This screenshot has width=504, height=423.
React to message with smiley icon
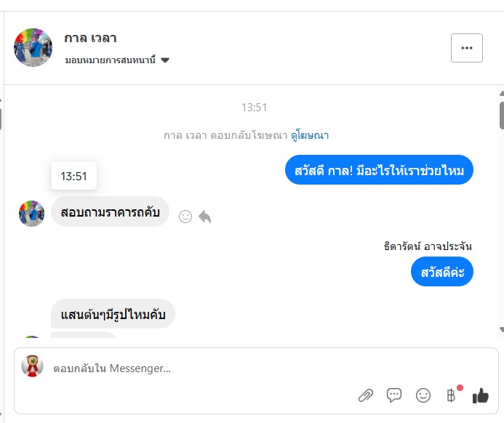click(185, 217)
